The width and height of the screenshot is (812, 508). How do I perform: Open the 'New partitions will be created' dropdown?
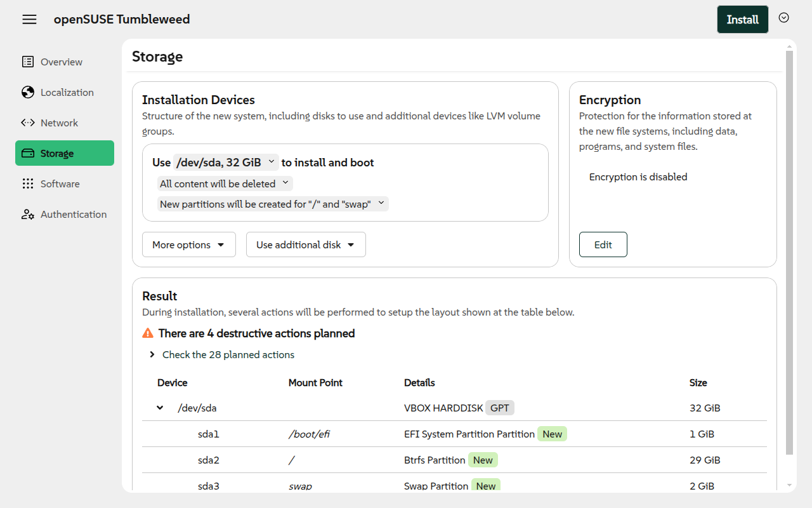273,204
